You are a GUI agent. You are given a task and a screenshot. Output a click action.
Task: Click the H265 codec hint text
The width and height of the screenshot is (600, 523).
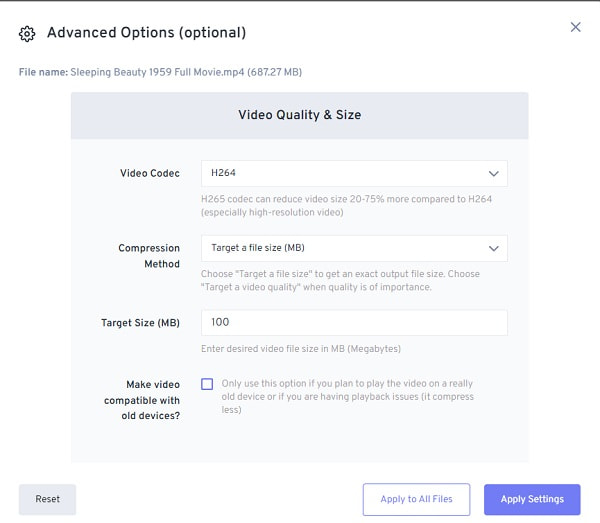tap(346, 205)
